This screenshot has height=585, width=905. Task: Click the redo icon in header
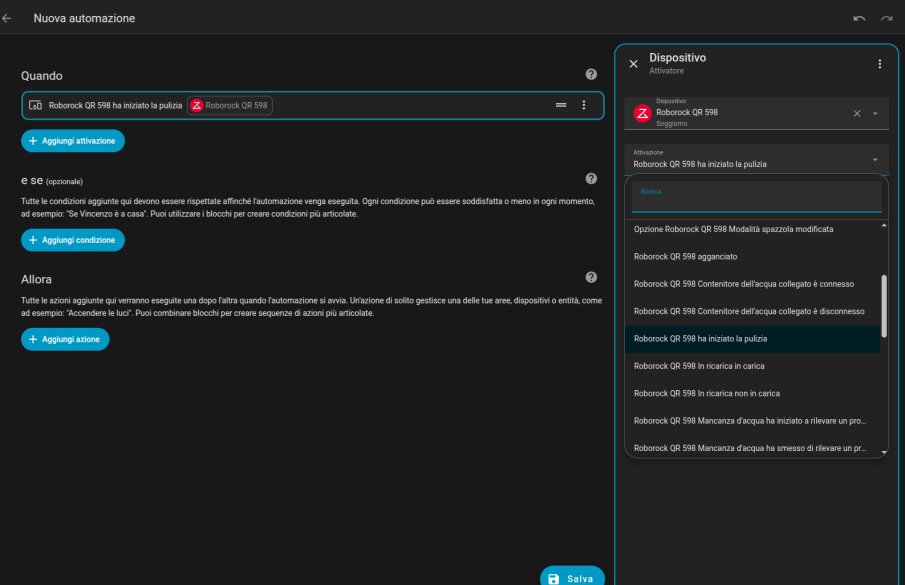coord(886,18)
